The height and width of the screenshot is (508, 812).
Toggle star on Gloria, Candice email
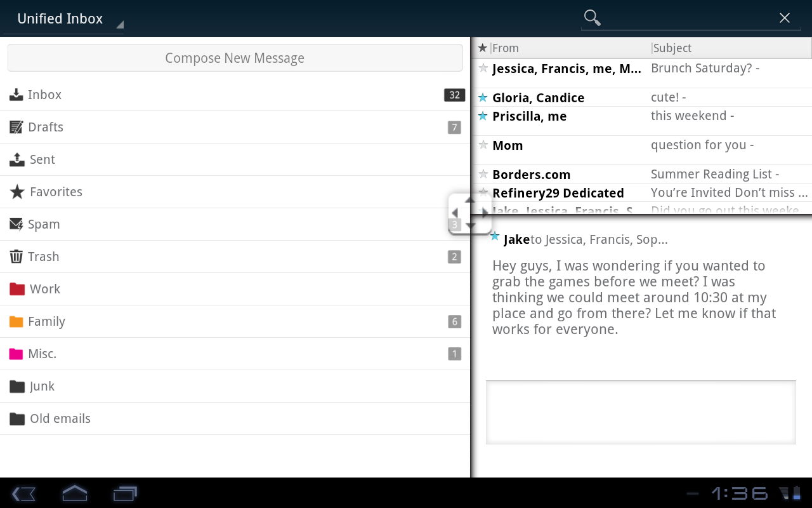(483, 97)
